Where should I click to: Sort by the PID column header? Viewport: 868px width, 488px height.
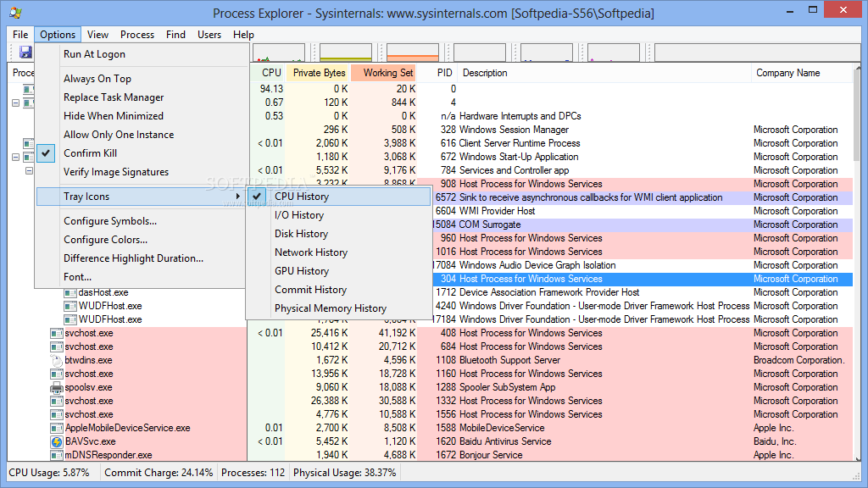[x=438, y=73]
